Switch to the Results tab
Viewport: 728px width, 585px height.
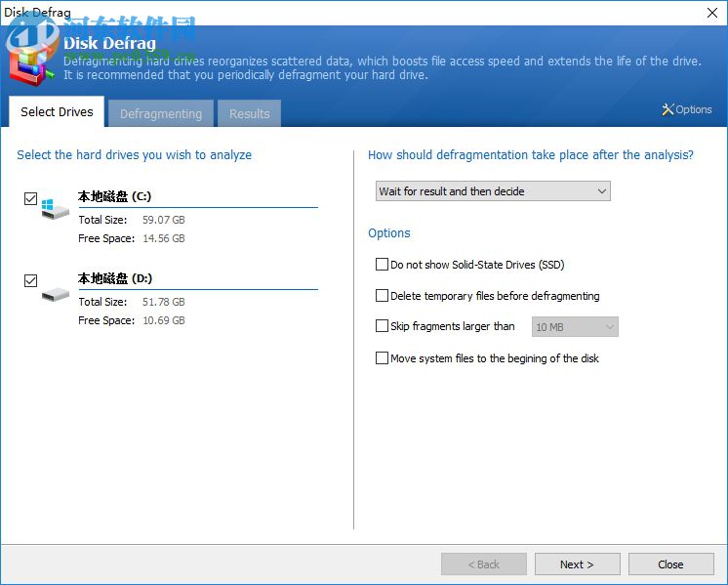(249, 113)
